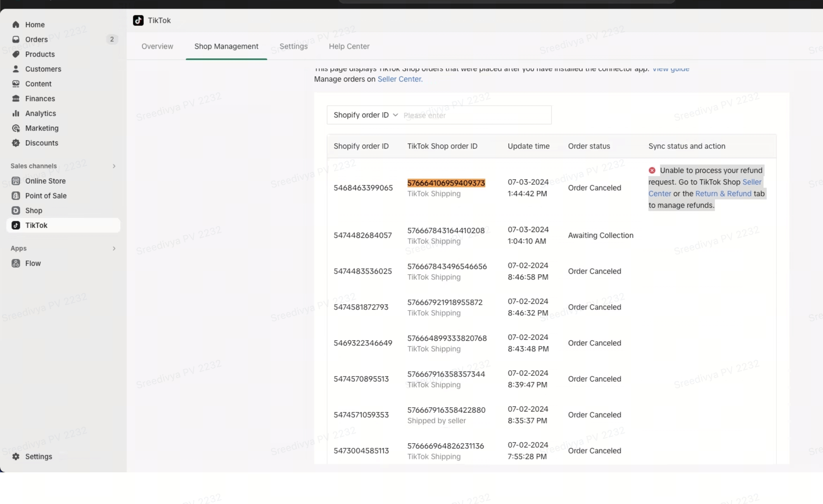Follow the Return & Refund link
The image size is (823, 504).
tap(723, 194)
